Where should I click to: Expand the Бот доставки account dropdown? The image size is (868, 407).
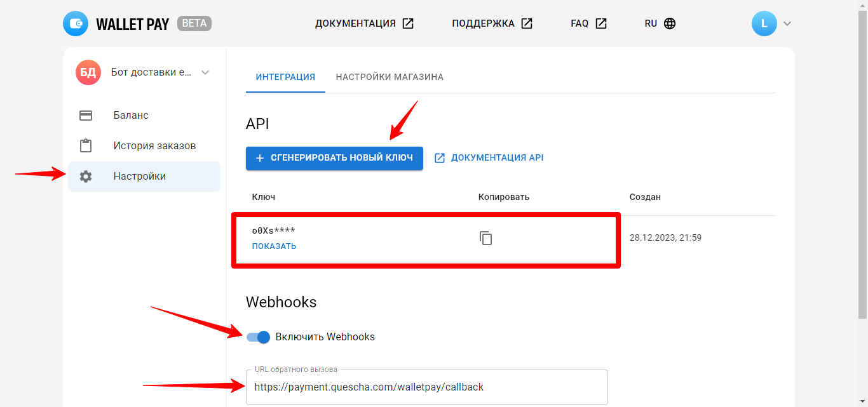[x=205, y=72]
